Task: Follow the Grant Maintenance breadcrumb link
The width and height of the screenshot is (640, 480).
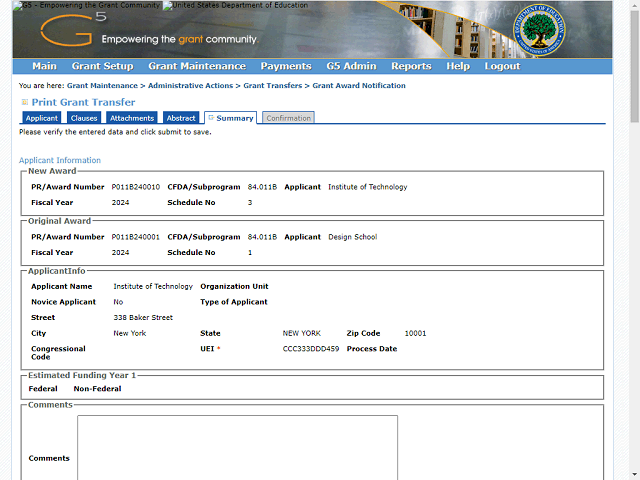Action: coord(102,86)
